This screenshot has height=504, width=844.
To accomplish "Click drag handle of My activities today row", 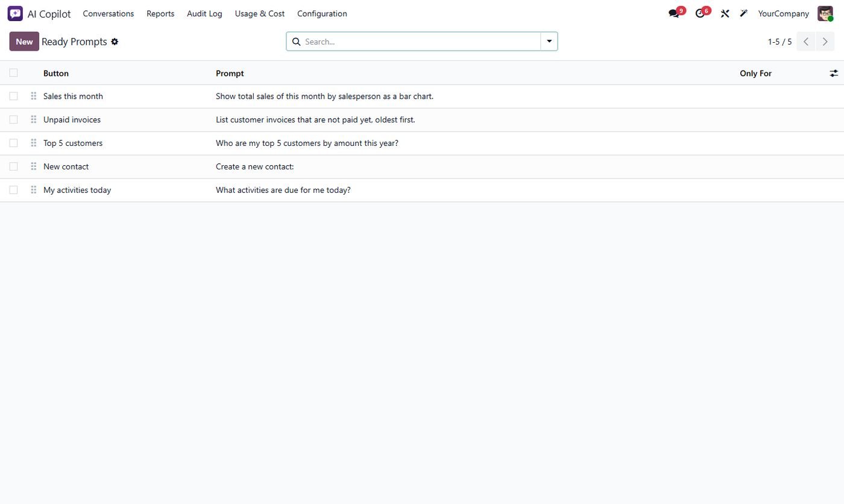I will click(x=34, y=190).
